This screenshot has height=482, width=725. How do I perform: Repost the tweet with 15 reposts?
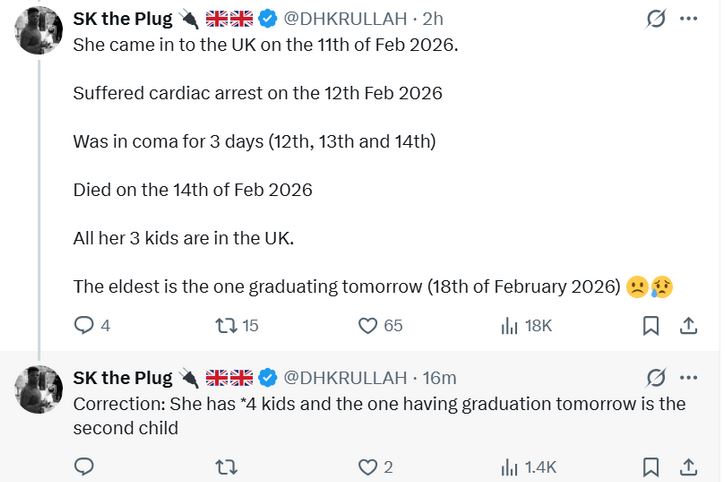click(x=226, y=325)
